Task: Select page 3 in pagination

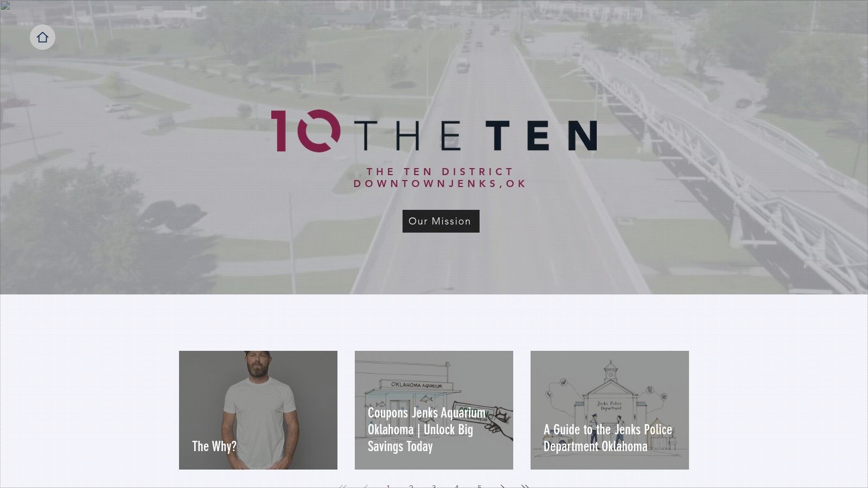Action: click(x=434, y=486)
